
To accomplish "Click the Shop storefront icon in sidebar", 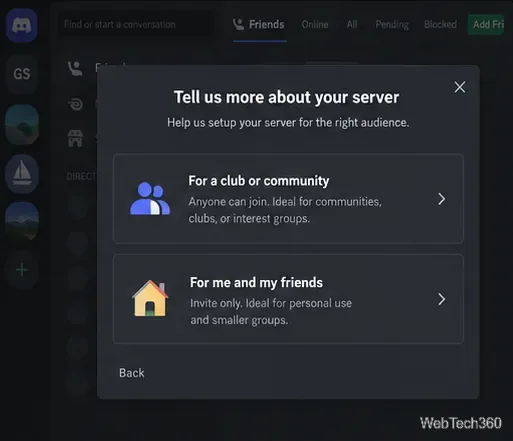I will (75, 138).
